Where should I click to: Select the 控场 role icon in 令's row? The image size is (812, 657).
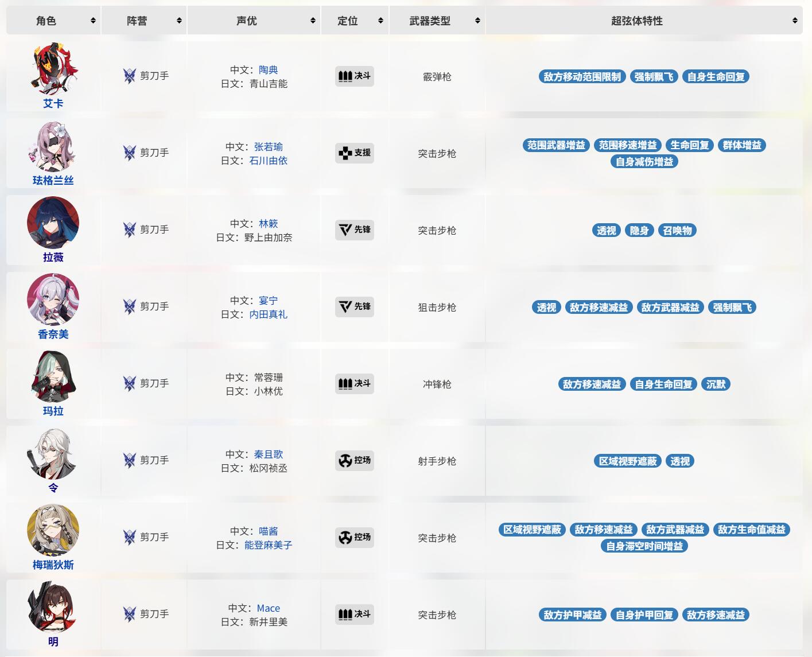point(345,461)
